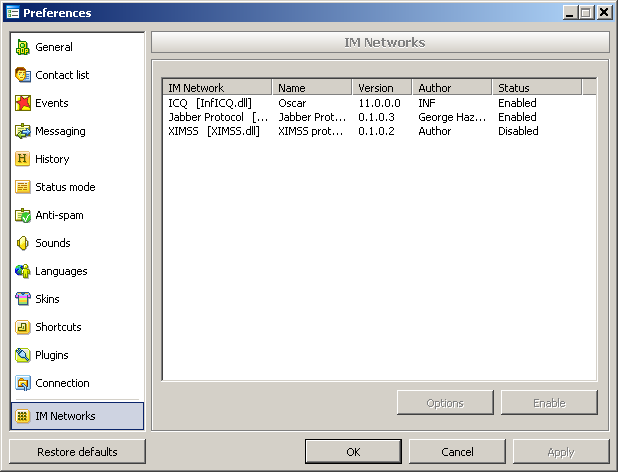Viewport: 618px width, 472px height.
Task: Open the Shortcuts settings
Action: [58, 327]
